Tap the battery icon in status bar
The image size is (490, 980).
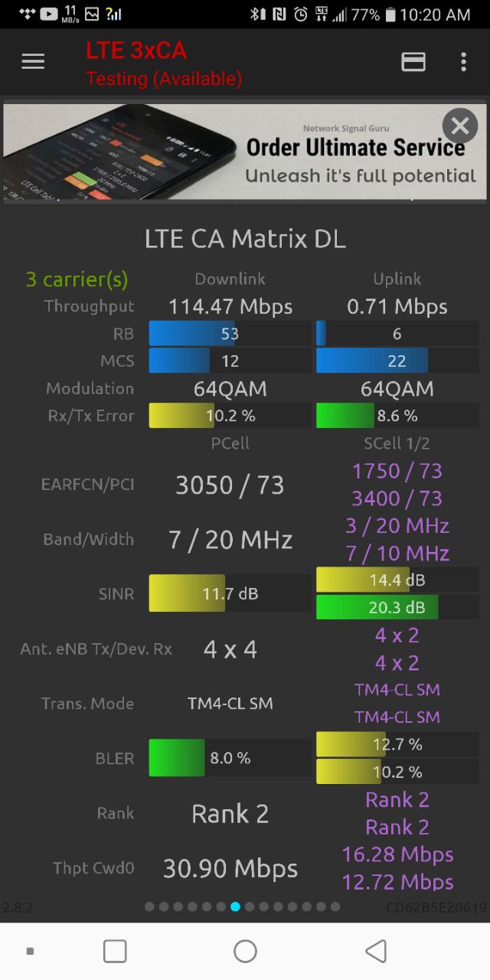[x=390, y=14]
